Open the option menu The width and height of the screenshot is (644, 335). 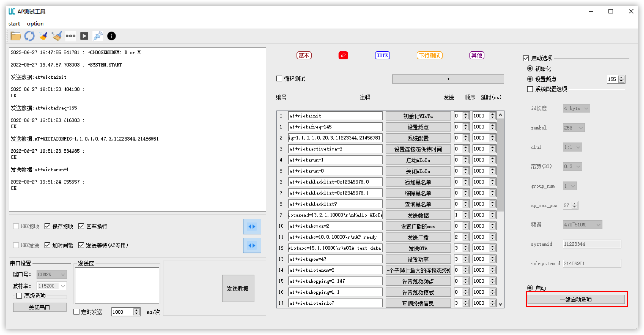(35, 24)
